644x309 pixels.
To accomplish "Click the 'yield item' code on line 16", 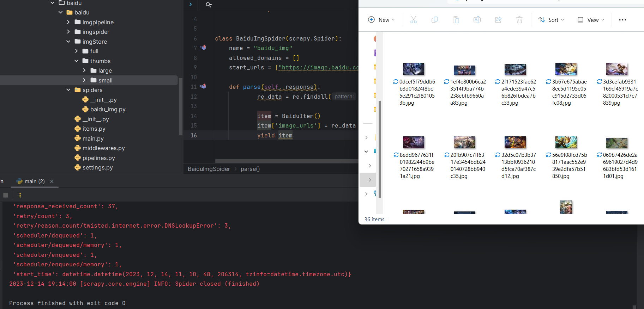I will pos(275,135).
